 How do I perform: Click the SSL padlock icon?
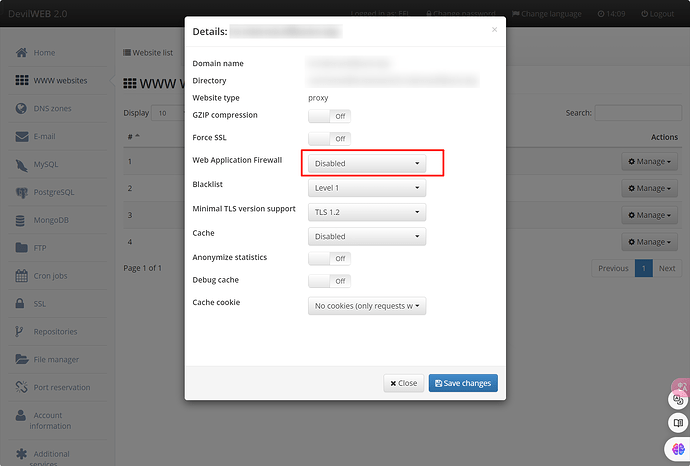pos(20,304)
